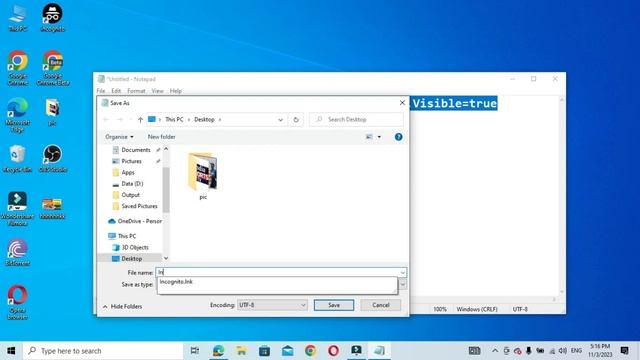Screen dimensions: 640x360
Task: Select Google Chrome Beta desktop icon
Action: click(x=53, y=68)
